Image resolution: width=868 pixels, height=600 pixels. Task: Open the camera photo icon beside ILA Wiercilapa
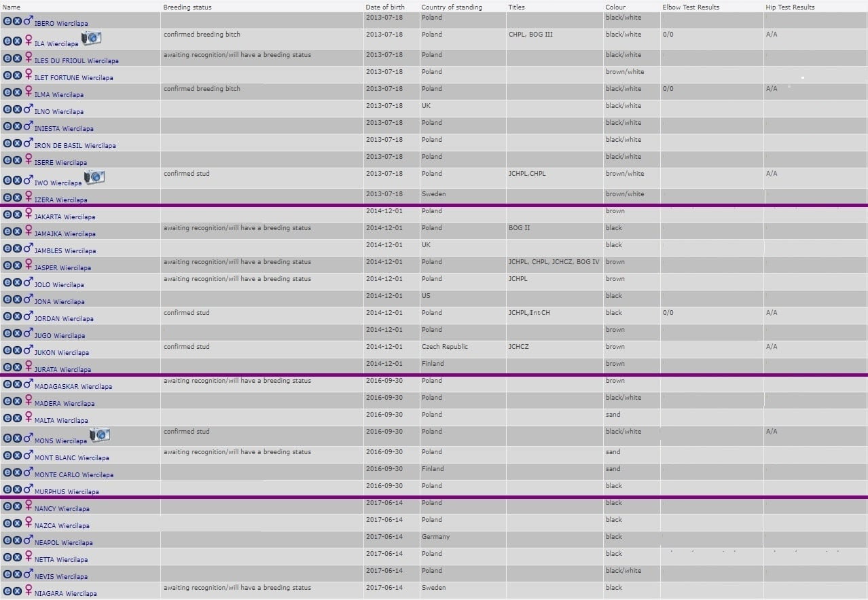pos(91,39)
